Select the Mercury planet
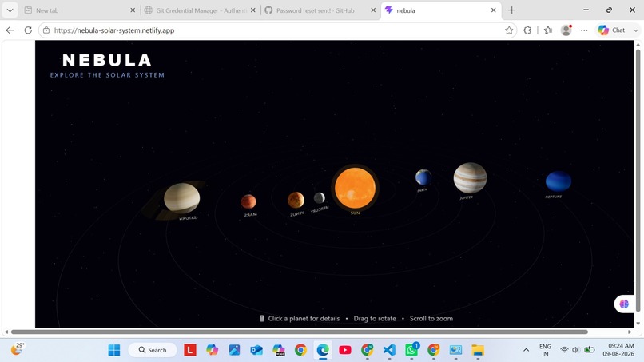The image size is (644, 362). (x=320, y=198)
